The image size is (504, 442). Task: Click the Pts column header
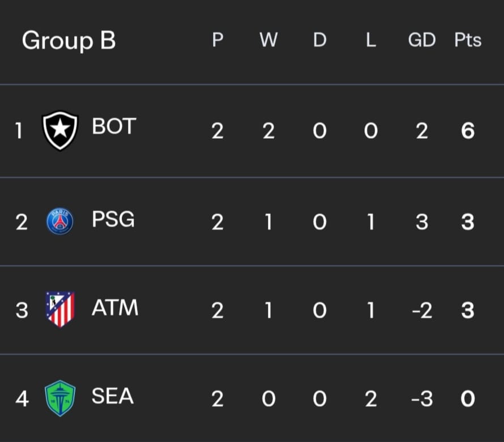[x=468, y=40]
